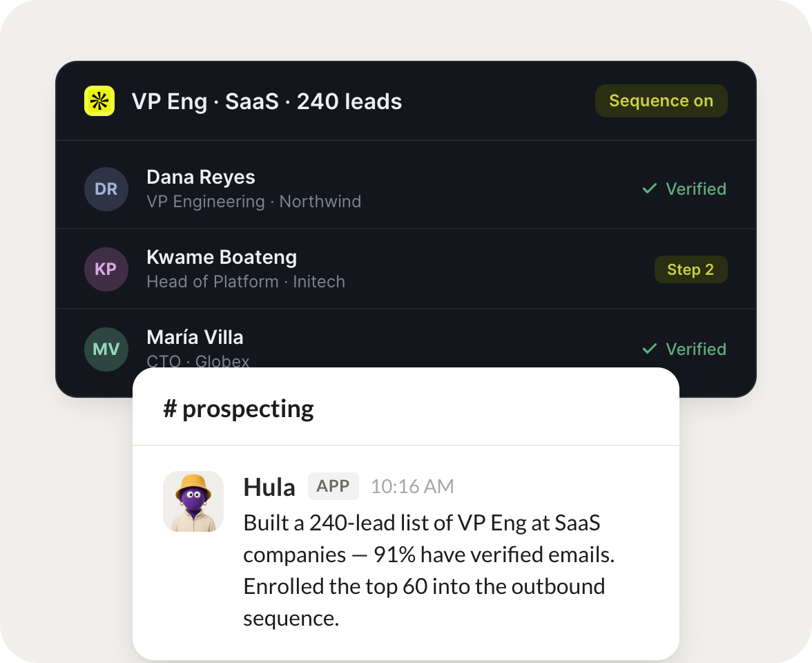Click Verified status text for Dana Reyes

[696, 189]
